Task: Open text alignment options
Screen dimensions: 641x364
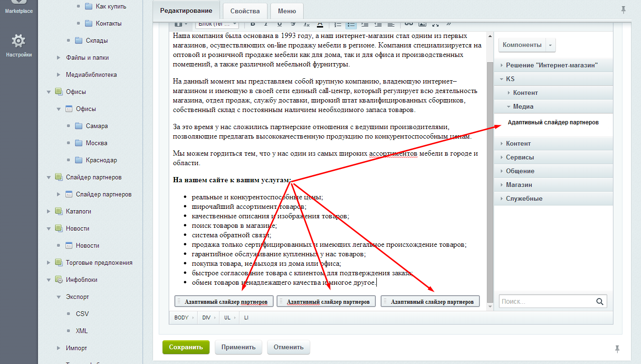Action: pyautogui.click(x=391, y=24)
